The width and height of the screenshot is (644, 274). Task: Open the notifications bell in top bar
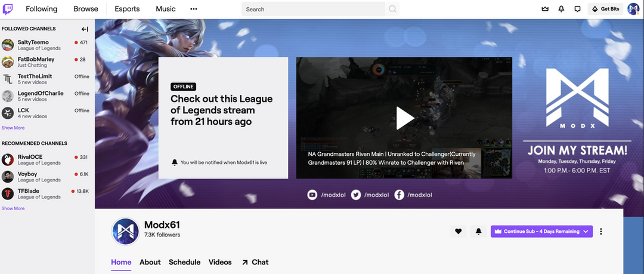click(561, 9)
